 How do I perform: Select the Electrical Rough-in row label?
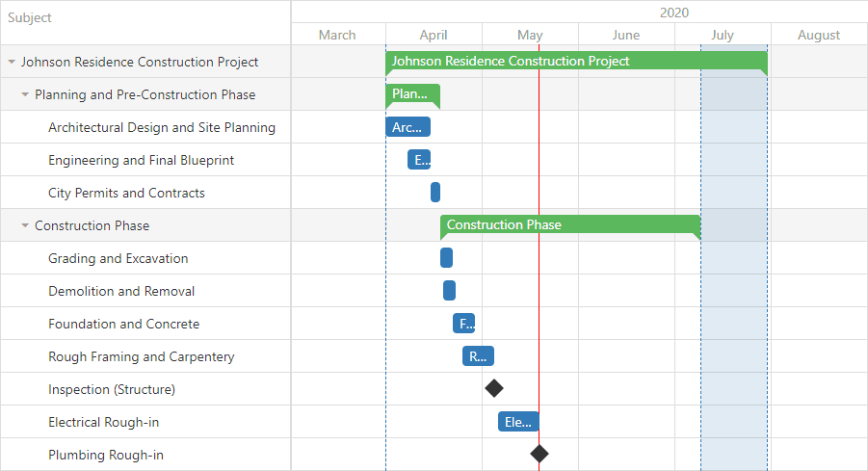pyautogui.click(x=103, y=422)
